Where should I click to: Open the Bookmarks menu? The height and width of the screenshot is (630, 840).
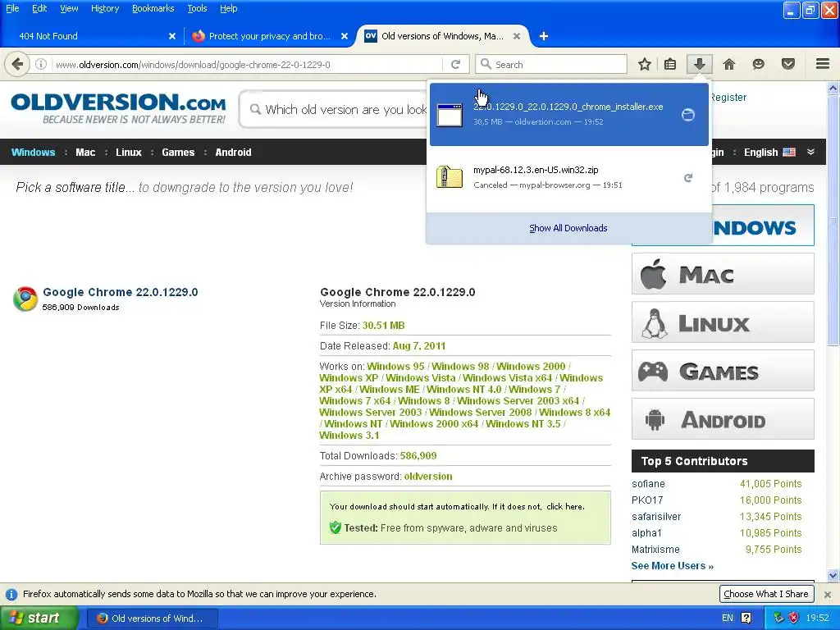pyautogui.click(x=153, y=8)
